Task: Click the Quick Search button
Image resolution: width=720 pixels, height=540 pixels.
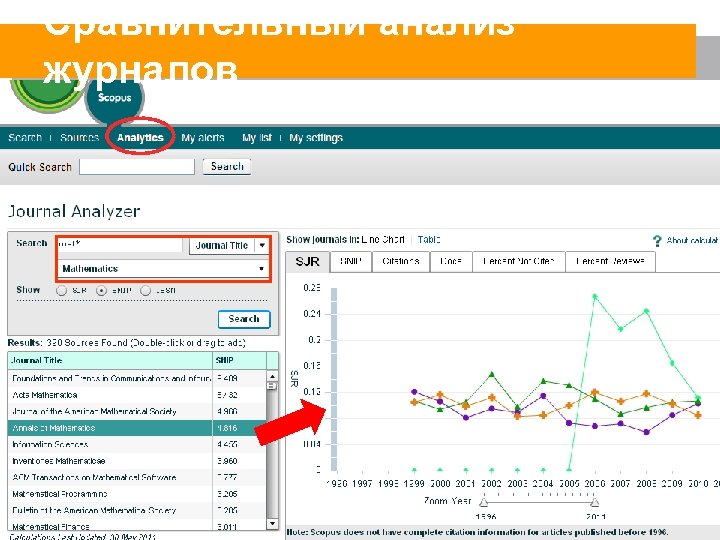Action: tap(227, 166)
